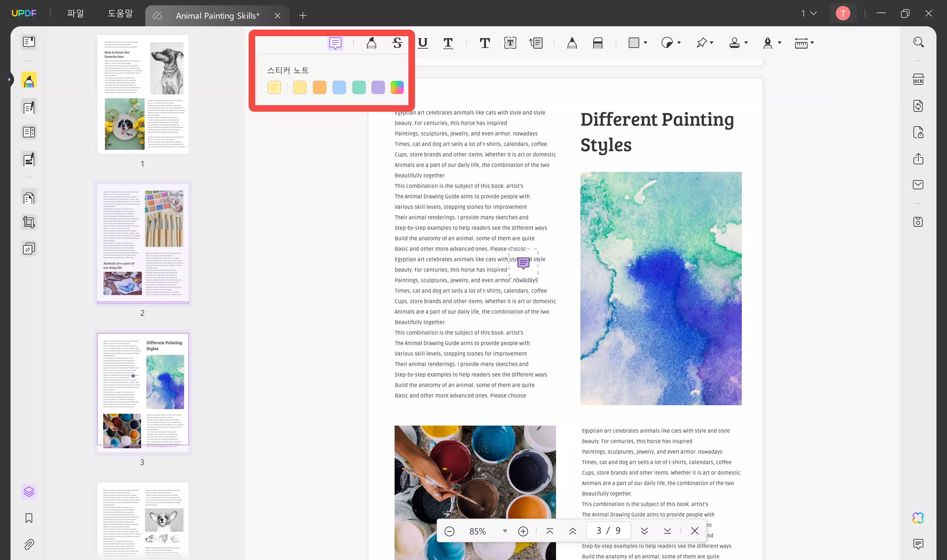Open bookmarks panel

click(x=29, y=518)
